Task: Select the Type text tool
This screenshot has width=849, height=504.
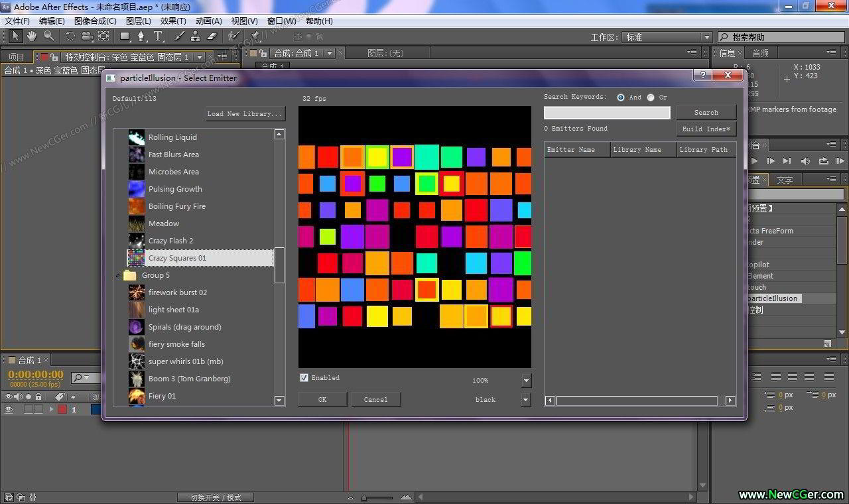Action: 159,36
